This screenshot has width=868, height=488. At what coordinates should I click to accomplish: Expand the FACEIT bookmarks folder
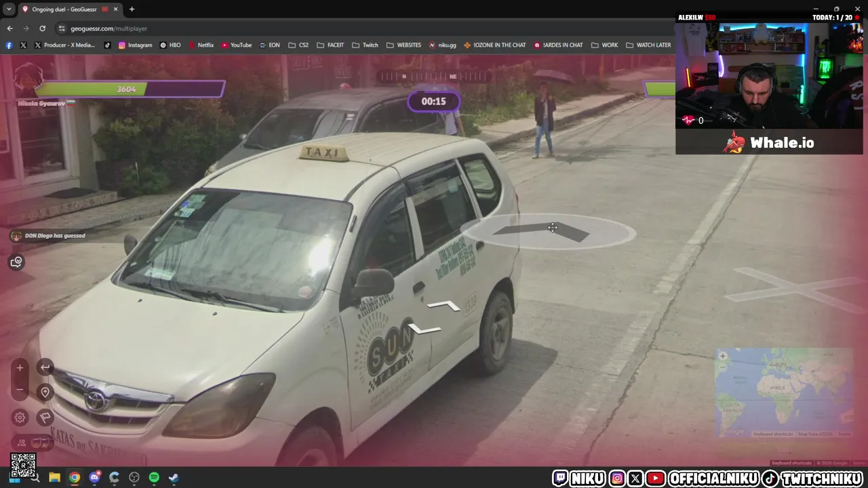click(x=330, y=45)
